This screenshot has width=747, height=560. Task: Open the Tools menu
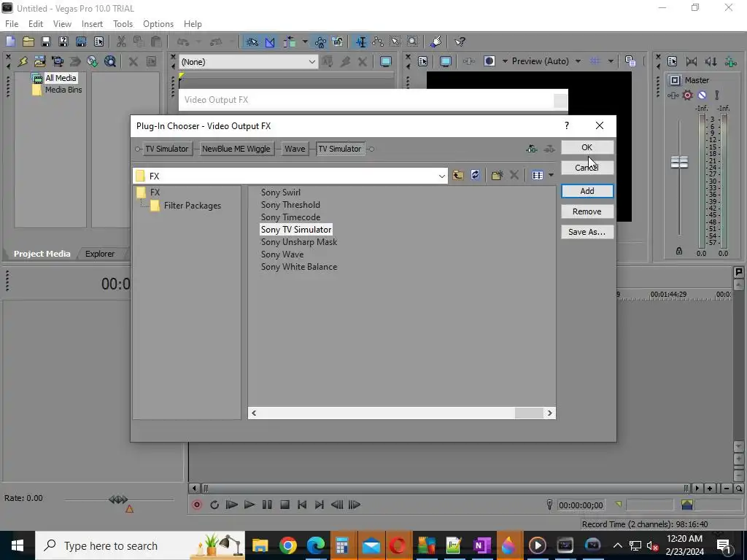coord(123,24)
